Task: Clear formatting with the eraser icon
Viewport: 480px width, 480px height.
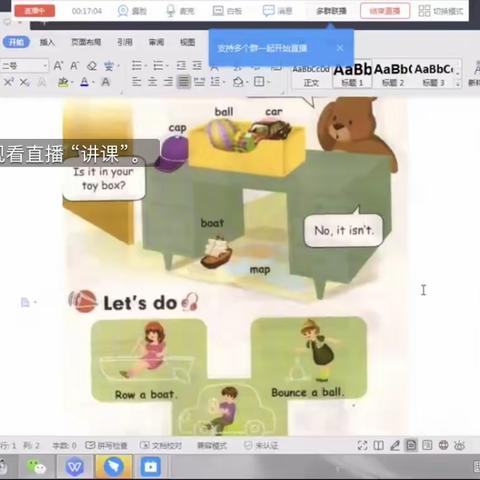Action: (92, 66)
